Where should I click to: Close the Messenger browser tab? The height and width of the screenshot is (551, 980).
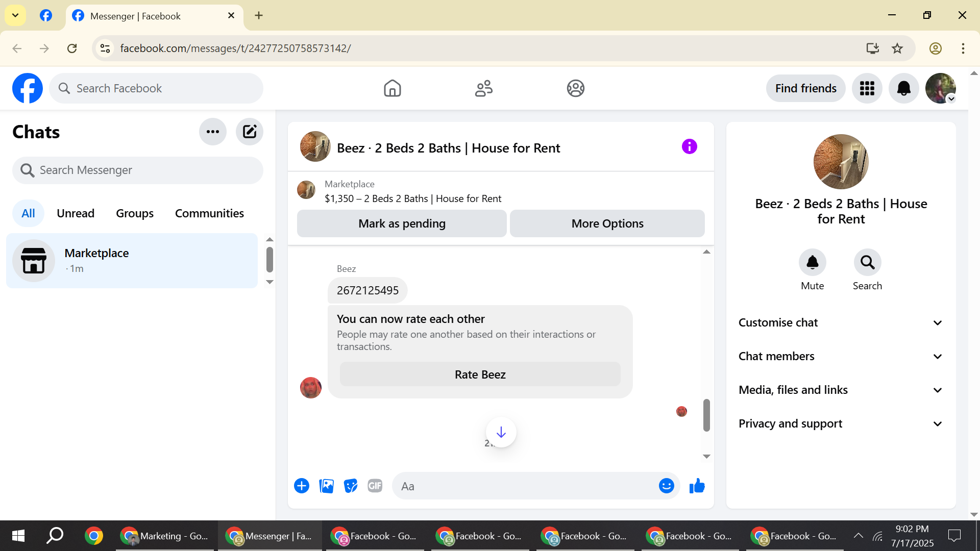pyautogui.click(x=231, y=15)
